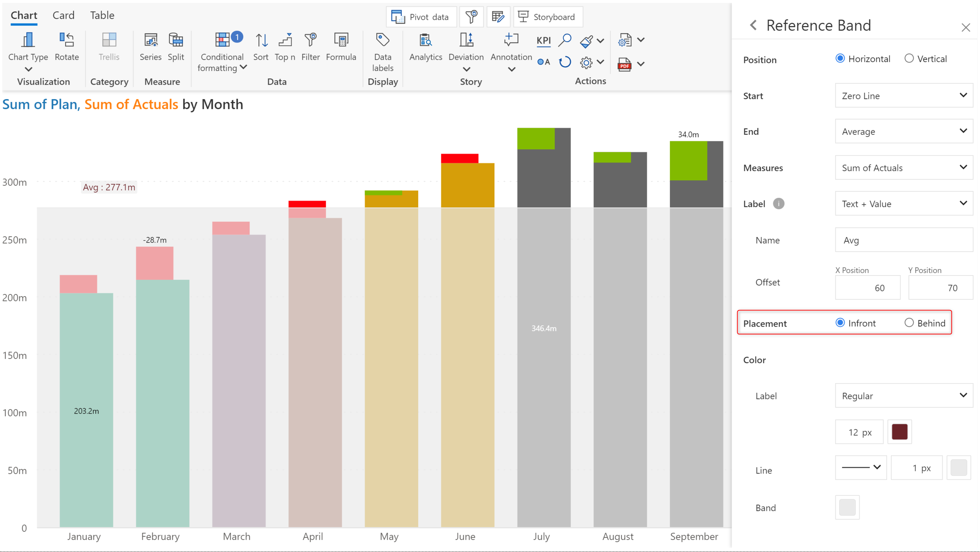Open Measures dropdown Sum of Actuals

pos(904,167)
